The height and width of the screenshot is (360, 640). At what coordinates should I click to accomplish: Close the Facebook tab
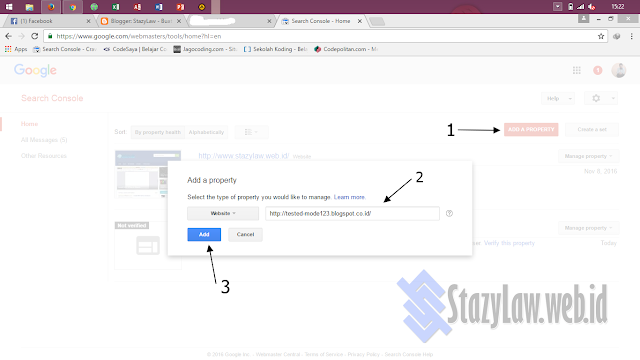[x=88, y=21]
